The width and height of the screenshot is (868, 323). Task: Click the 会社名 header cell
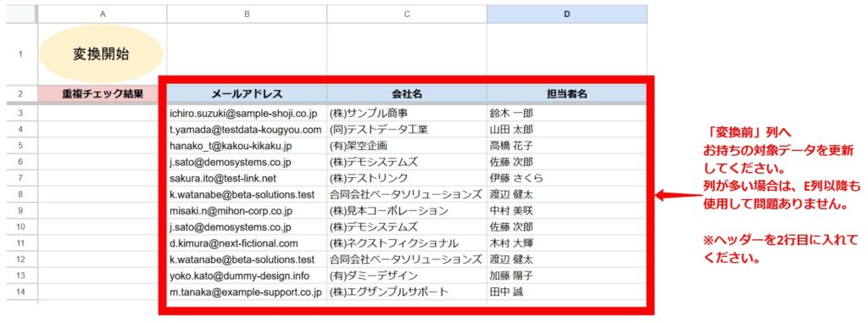coord(407,93)
